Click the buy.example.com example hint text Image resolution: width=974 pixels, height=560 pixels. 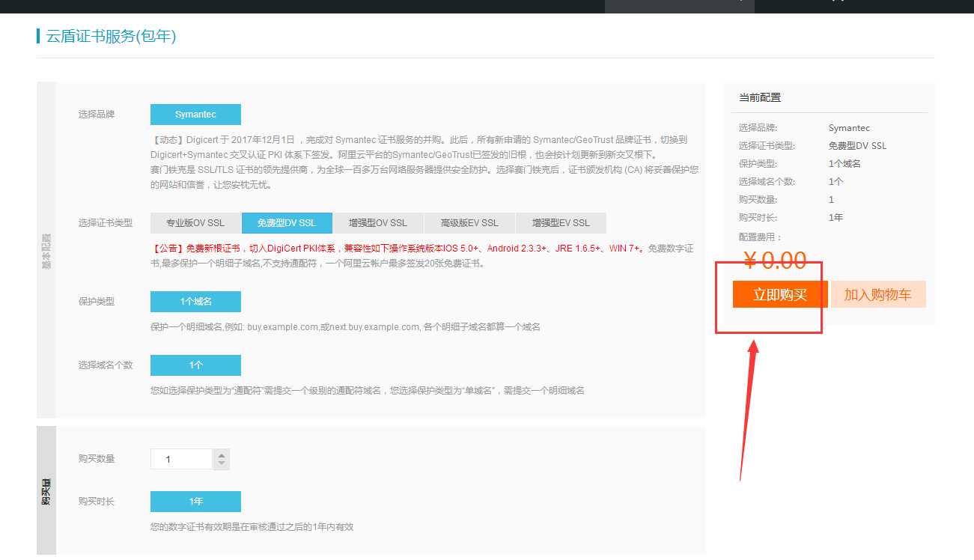345,327
